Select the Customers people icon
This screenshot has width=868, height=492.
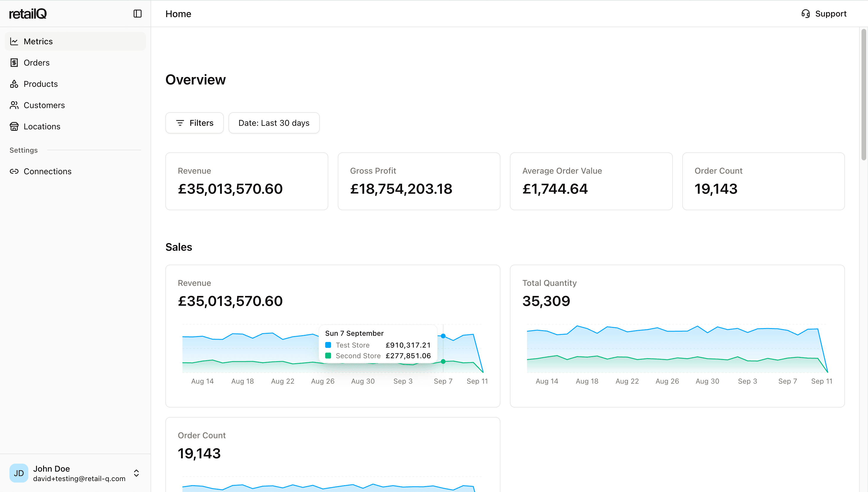[14, 105]
